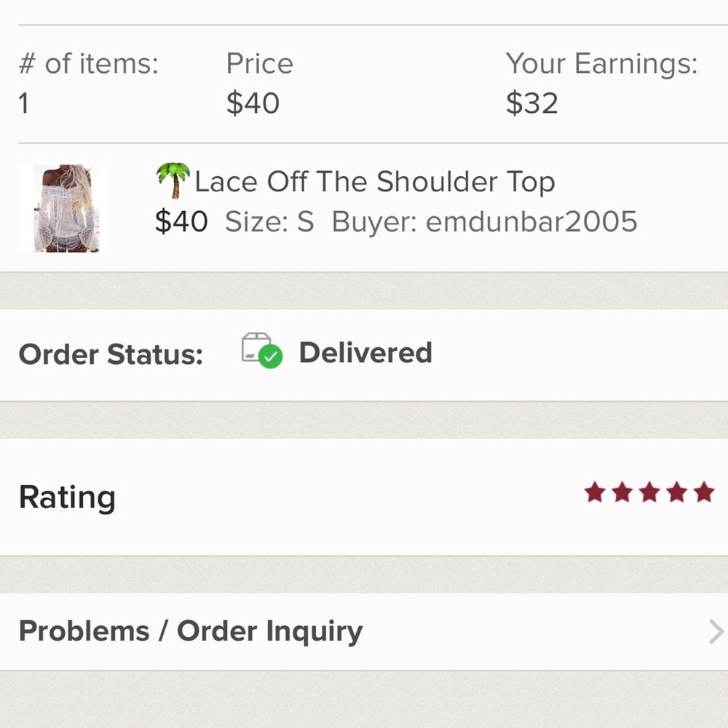Click the Price $40 value
The height and width of the screenshot is (728, 728).
click(253, 103)
